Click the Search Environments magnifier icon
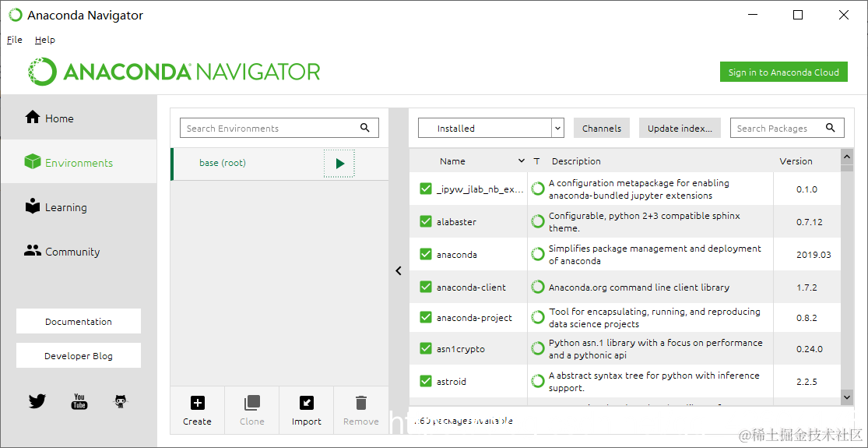Image resolution: width=868 pixels, height=448 pixels. coord(365,127)
